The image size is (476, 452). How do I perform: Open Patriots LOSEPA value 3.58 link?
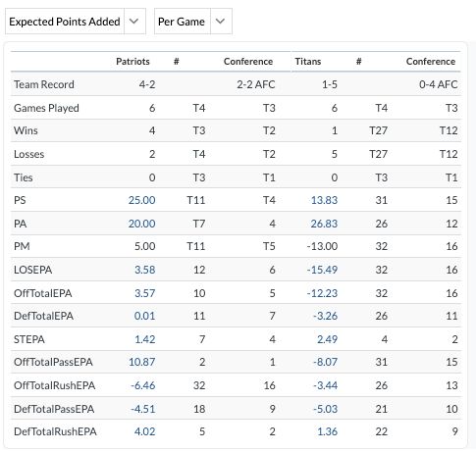145,270
